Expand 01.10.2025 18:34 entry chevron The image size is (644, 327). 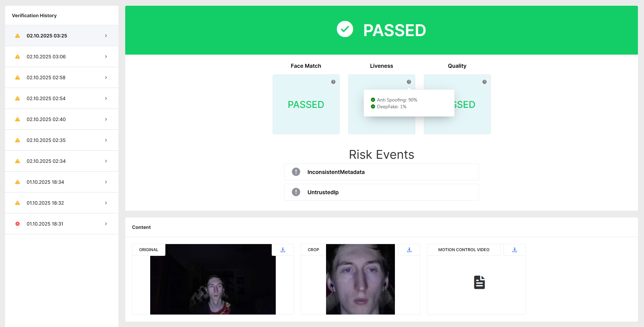click(x=106, y=182)
